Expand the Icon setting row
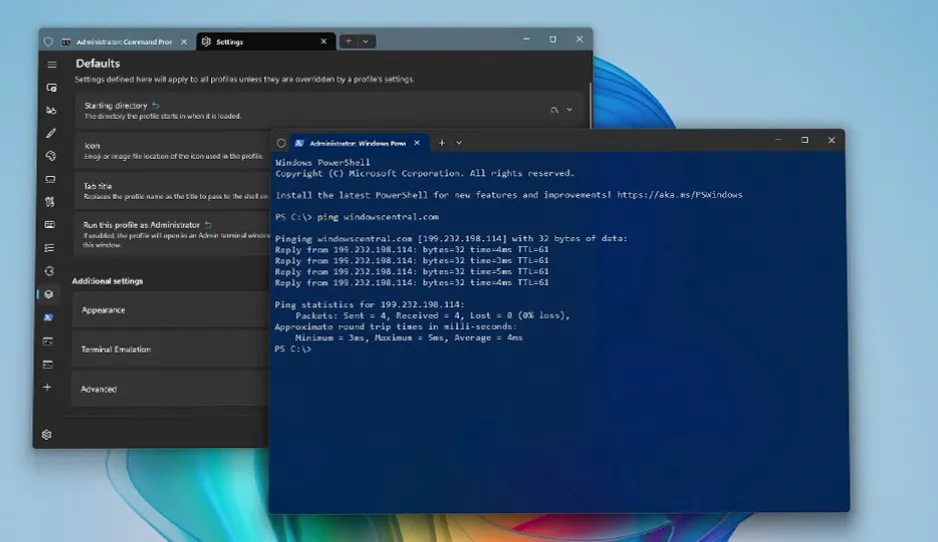The width and height of the screenshot is (938, 542). (172, 150)
